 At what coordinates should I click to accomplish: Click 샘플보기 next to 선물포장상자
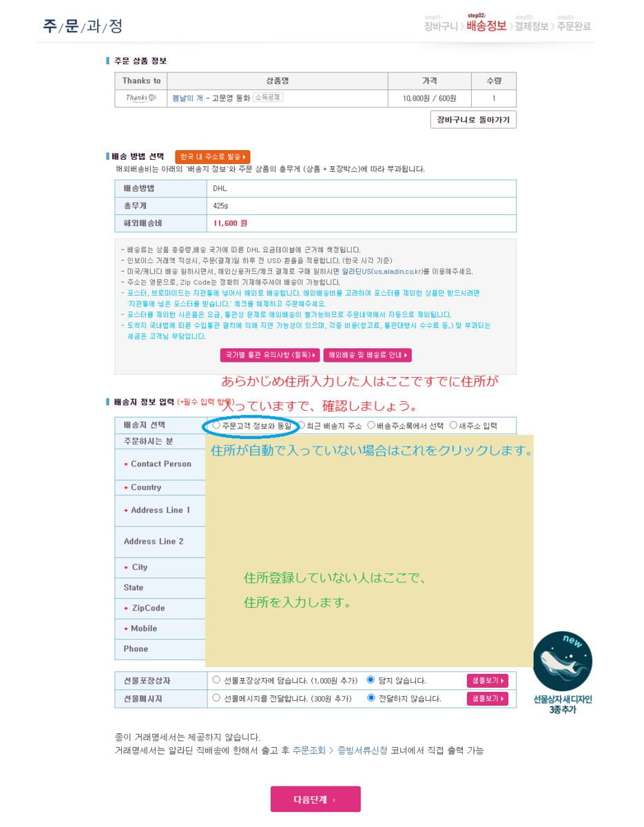[488, 681]
